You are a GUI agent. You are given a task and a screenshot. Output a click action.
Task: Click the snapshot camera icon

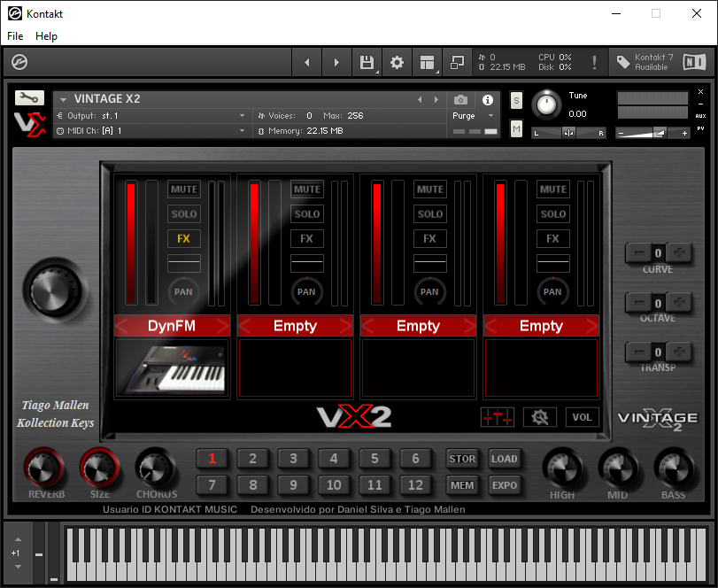pos(460,99)
